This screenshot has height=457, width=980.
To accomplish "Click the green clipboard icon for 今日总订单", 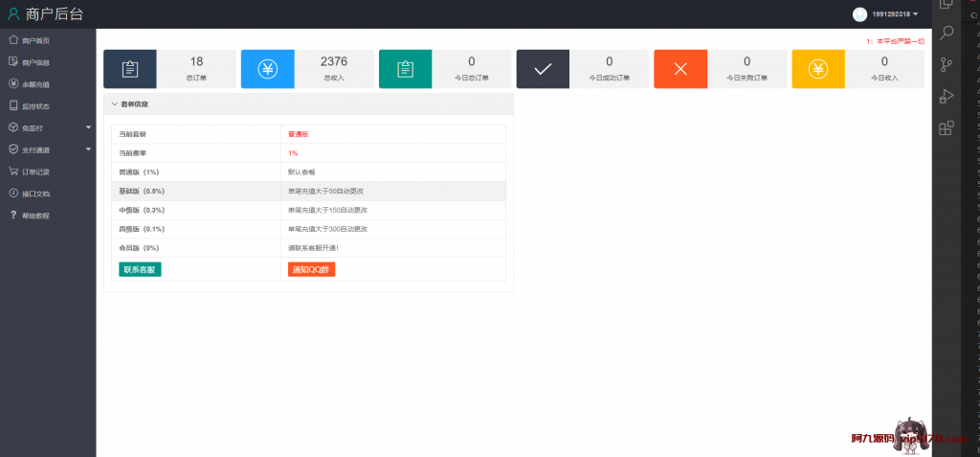I will click(x=406, y=69).
